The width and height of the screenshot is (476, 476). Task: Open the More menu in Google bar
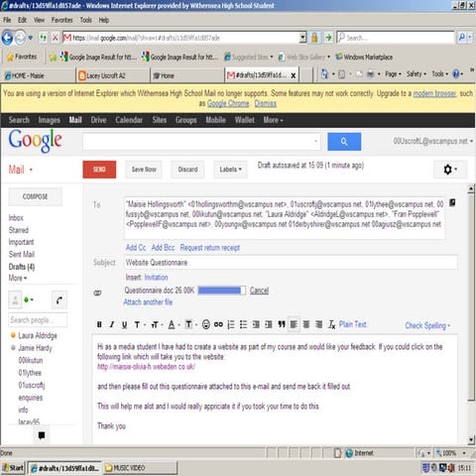tap(273, 120)
